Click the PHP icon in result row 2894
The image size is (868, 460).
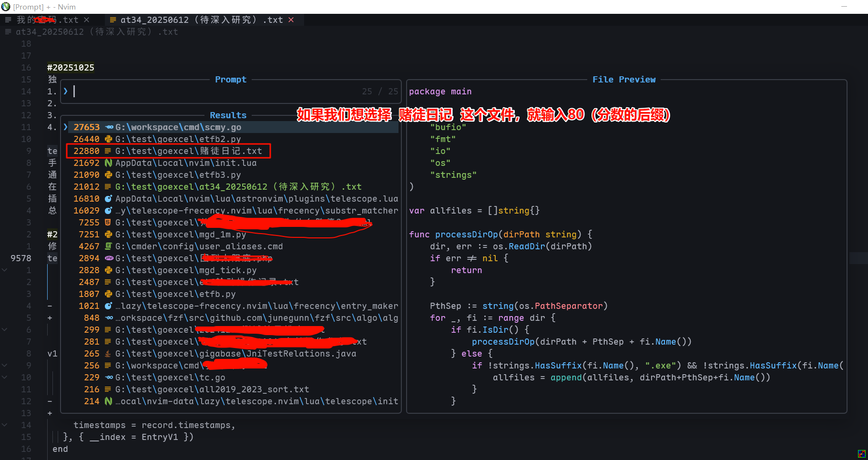point(109,258)
